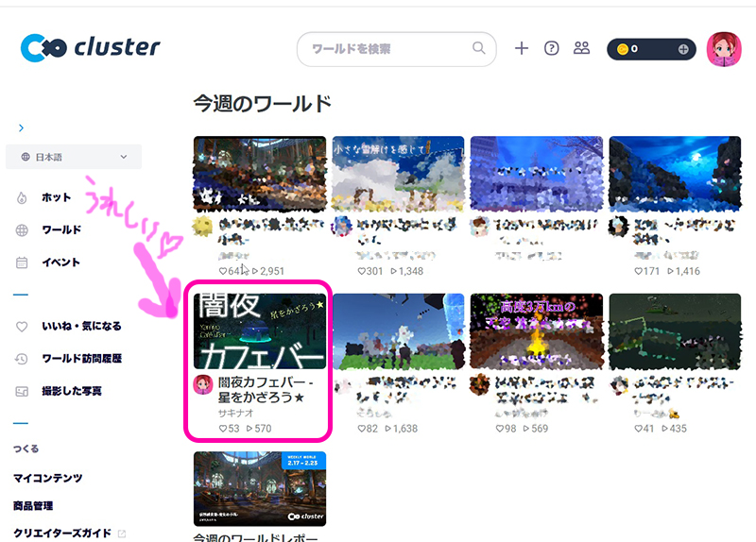Open the help question mark icon
This screenshot has height=542, width=756.
(552, 48)
